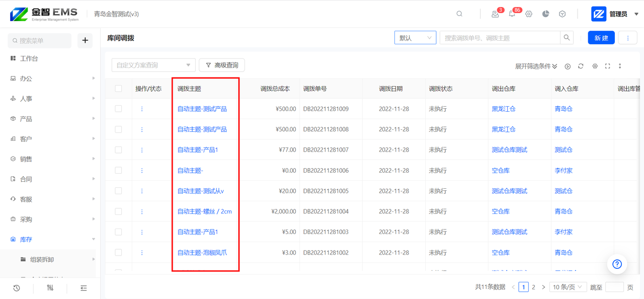Open row actions for DB202211281007
Screen dimensions: 644x299
pos(142,150)
